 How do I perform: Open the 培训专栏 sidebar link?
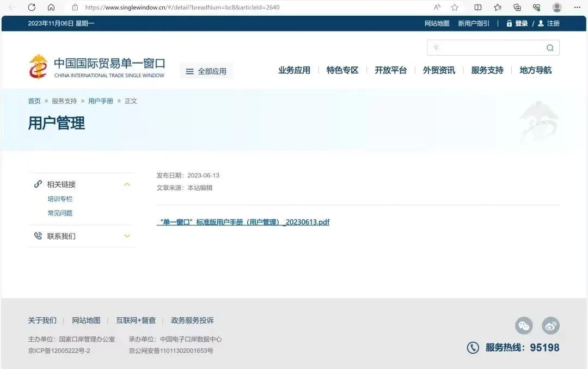[60, 199]
